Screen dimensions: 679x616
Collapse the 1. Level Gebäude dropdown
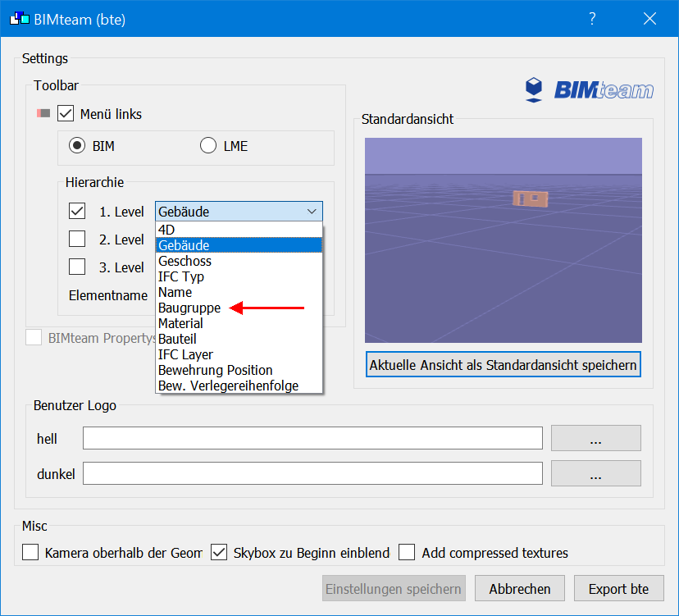(239, 212)
